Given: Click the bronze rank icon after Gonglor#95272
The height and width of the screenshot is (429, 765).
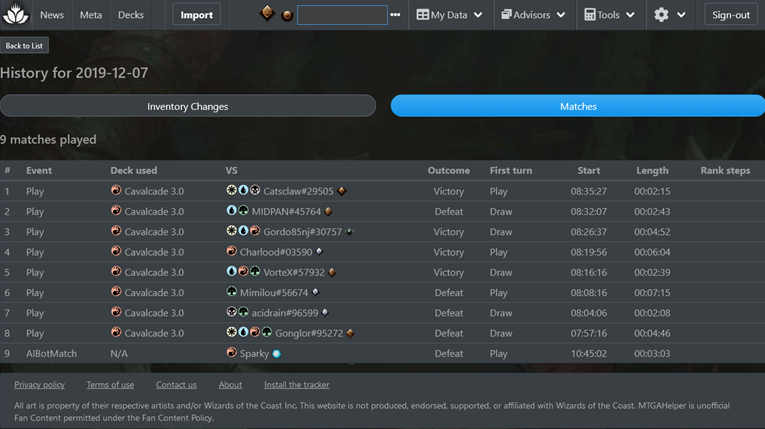Looking at the screenshot, I should point(350,333).
